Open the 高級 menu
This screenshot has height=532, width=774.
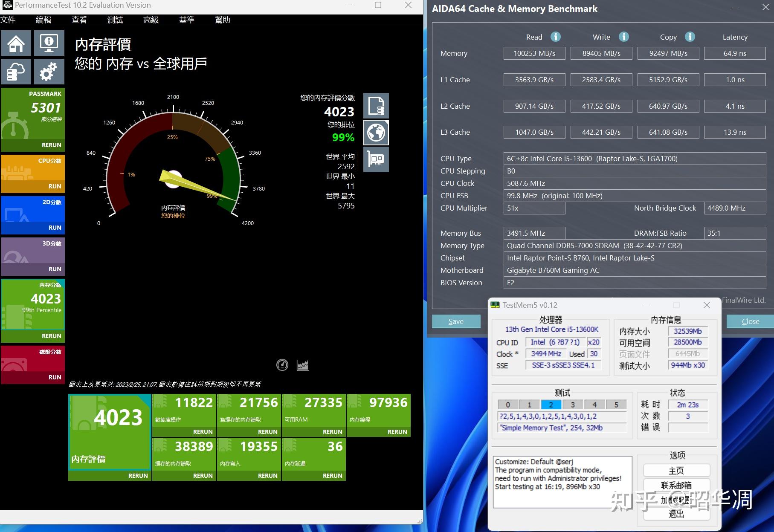pos(151,20)
